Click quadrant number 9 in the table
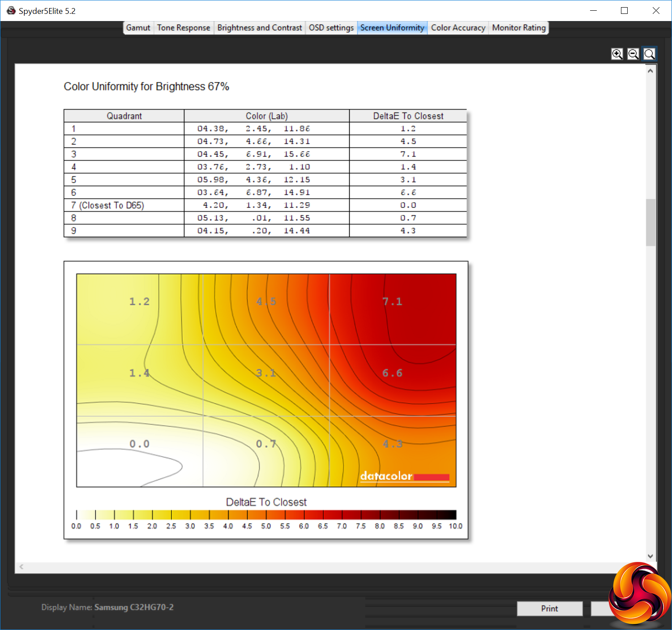 (74, 231)
